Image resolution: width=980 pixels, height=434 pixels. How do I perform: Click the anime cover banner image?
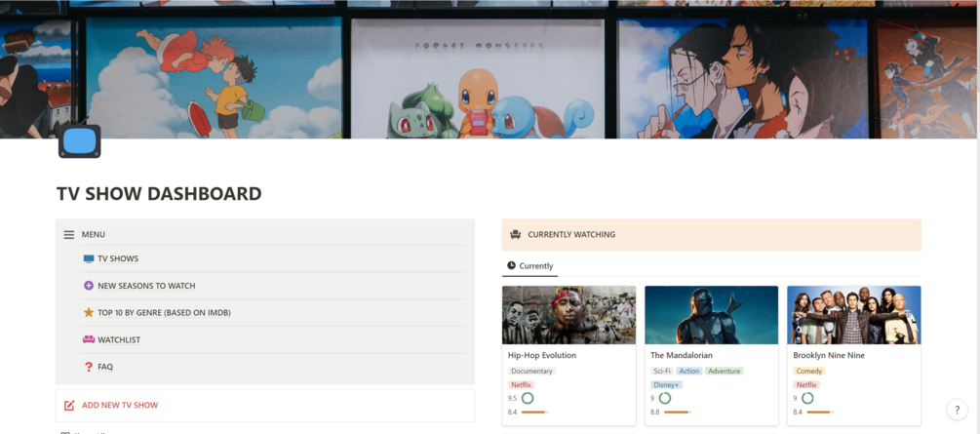coord(490,69)
